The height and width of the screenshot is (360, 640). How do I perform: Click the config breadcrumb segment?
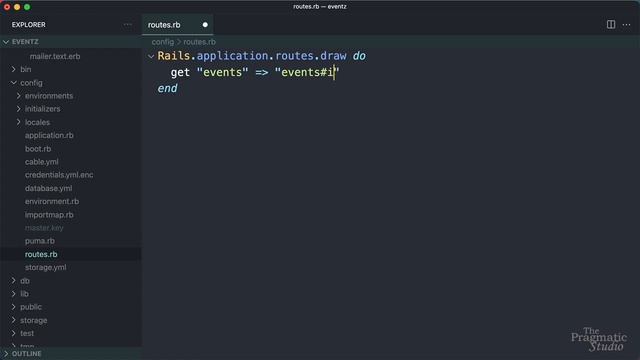[162, 42]
